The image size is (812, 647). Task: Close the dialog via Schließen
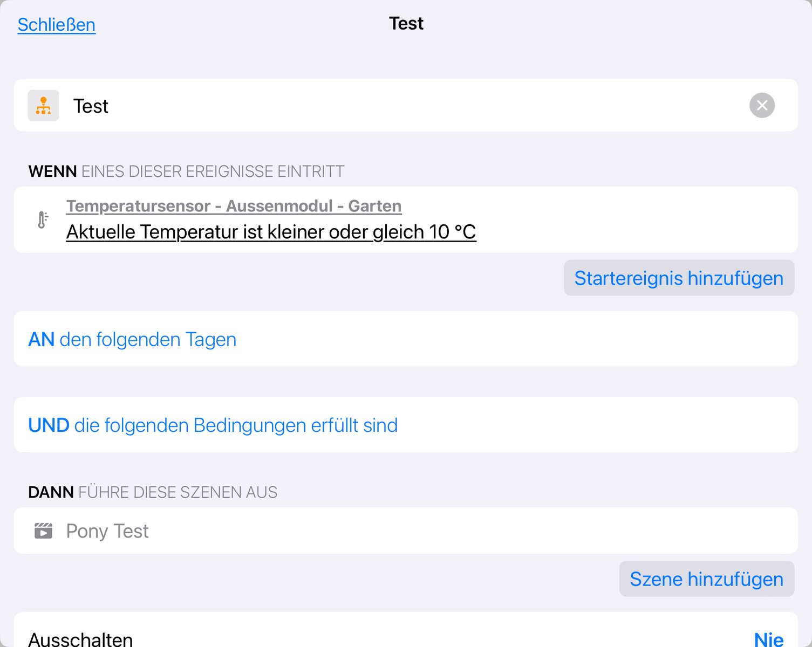point(57,25)
